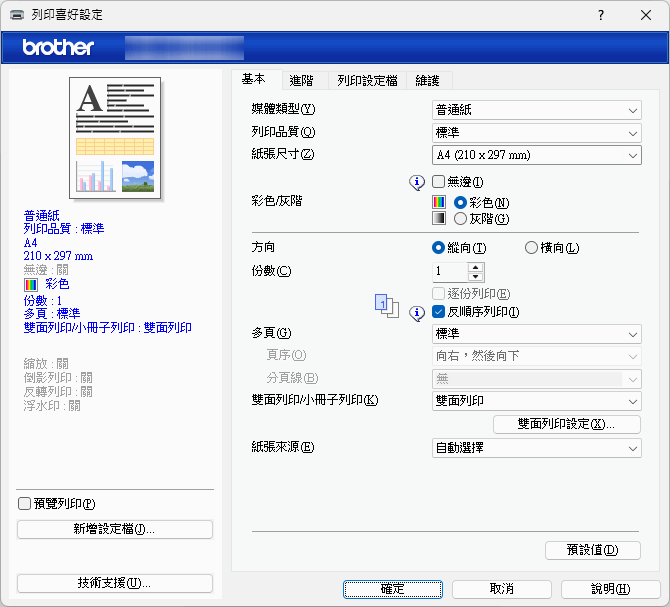Click the Brother logo in the header

click(x=58, y=47)
